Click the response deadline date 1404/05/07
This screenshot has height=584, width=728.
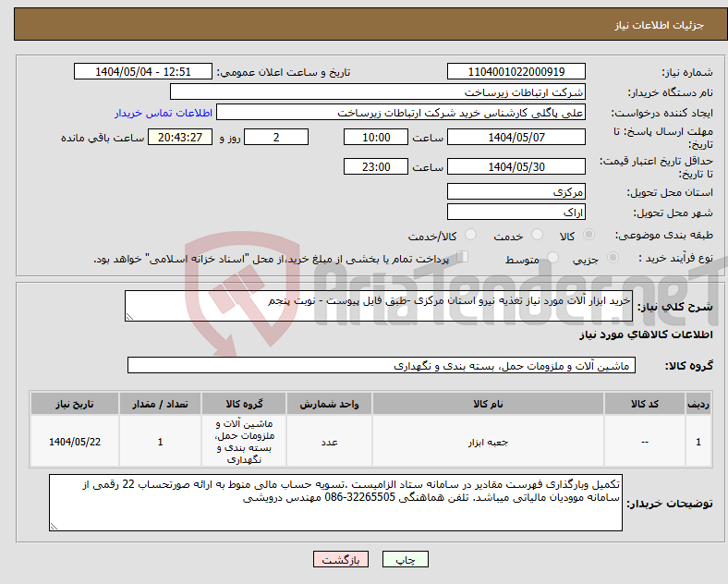pos(516,138)
